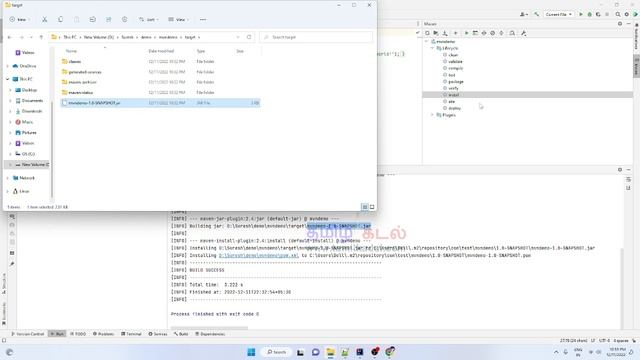Expand OneDrive in navigation pane
Viewport: 640px width, 360px height.
click(x=7, y=66)
